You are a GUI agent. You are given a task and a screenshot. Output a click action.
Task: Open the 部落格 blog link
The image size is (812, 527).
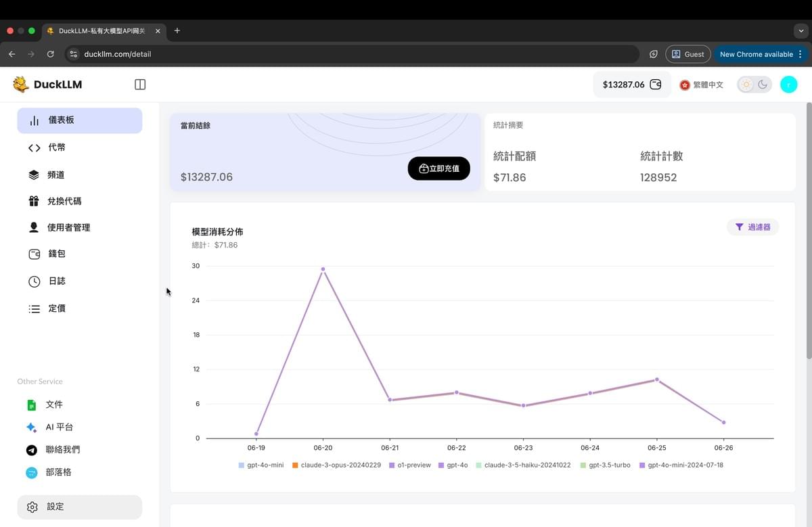click(x=57, y=472)
